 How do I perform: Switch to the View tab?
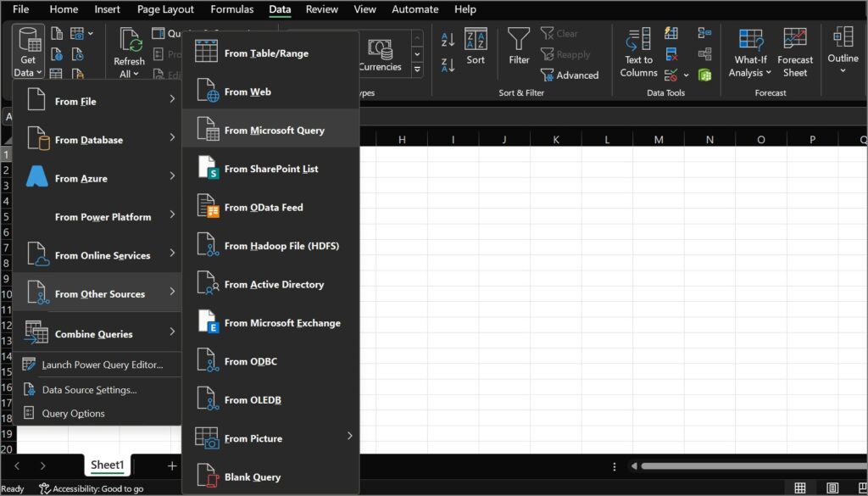[x=364, y=9]
